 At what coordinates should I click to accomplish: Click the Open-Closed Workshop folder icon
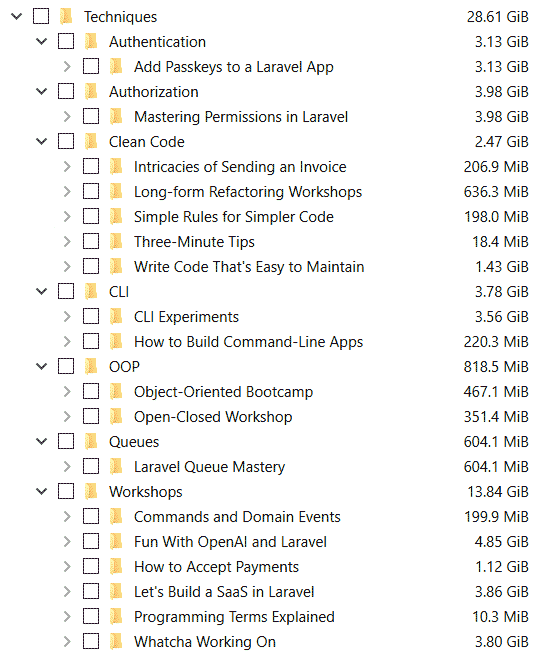pyautogui.click(x=116, y=417)
